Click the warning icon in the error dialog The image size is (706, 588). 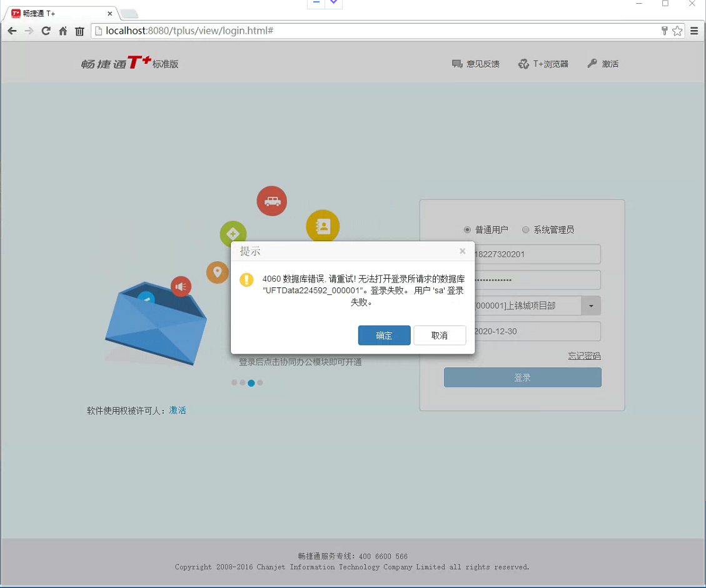(x=246, y=279)
